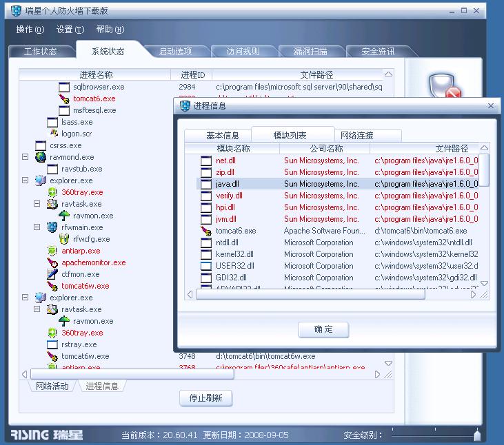The image size is (504, 445).
Task: Collapse the second explorer.exe tree node
Action: point(25,298)
